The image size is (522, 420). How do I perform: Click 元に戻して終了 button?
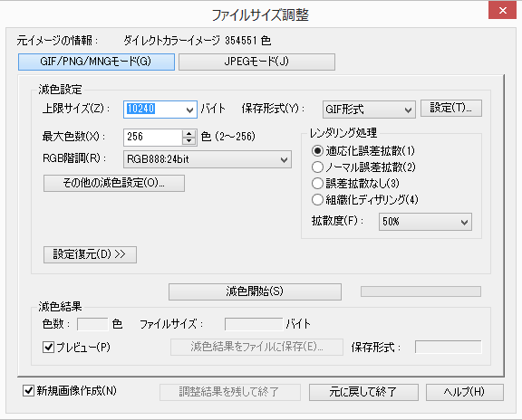tap(363, 393)
